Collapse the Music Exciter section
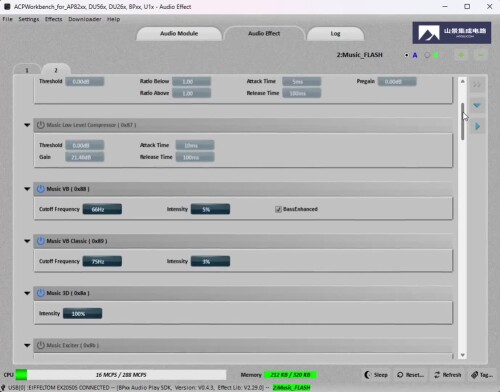 point(27,345)
